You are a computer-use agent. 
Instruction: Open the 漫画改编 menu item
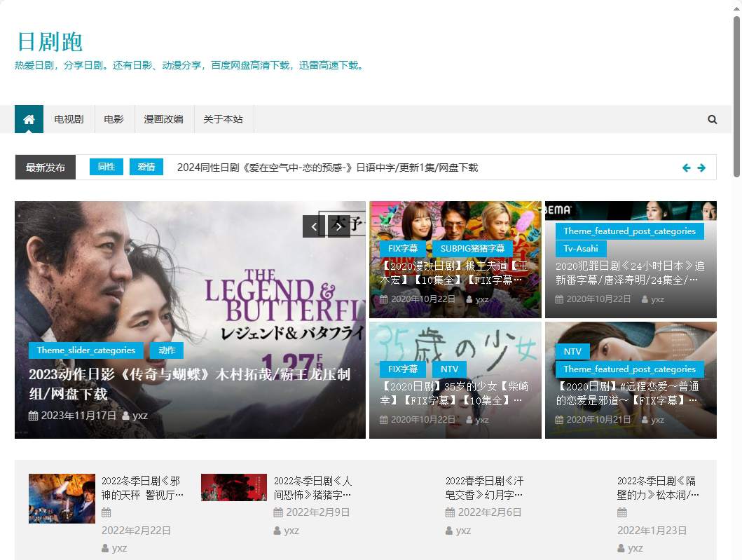[x=164, y=119]
